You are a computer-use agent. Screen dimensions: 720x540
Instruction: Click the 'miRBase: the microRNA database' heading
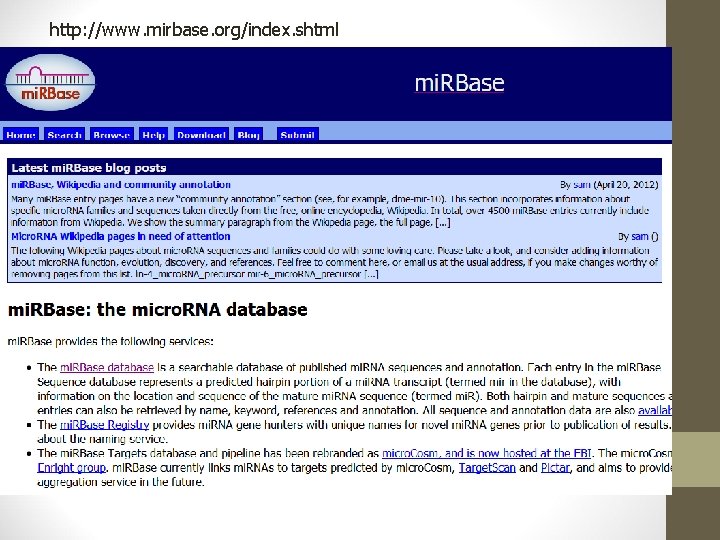pyautogui.click(x=158, y=309)
